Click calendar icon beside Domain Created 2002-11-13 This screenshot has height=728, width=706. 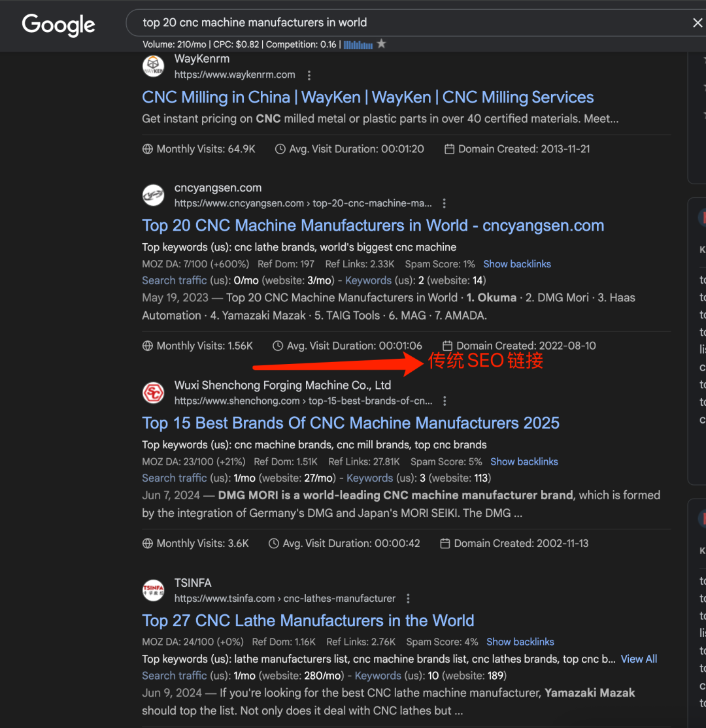tap(445, 543)
